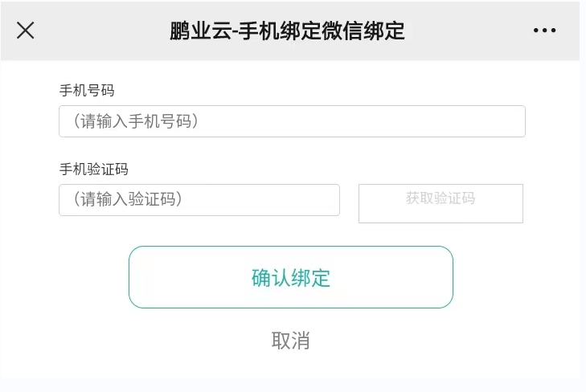This screenshot has height=392, width=586.
Task: Place cursor in 请输入手机号码 box
Action: (292, 121)
